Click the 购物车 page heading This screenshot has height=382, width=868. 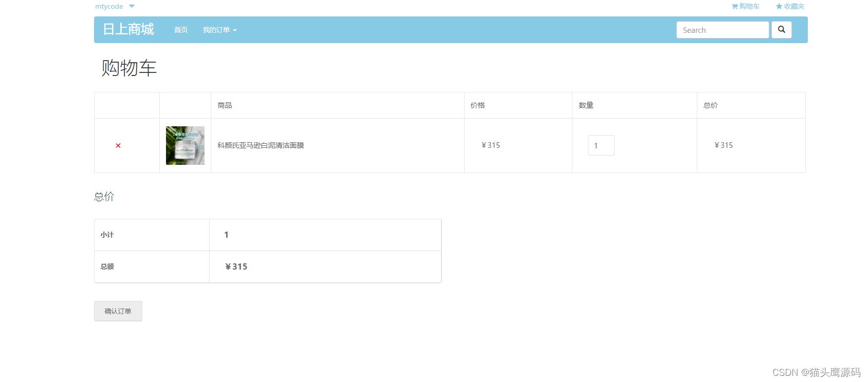[129, 68]
